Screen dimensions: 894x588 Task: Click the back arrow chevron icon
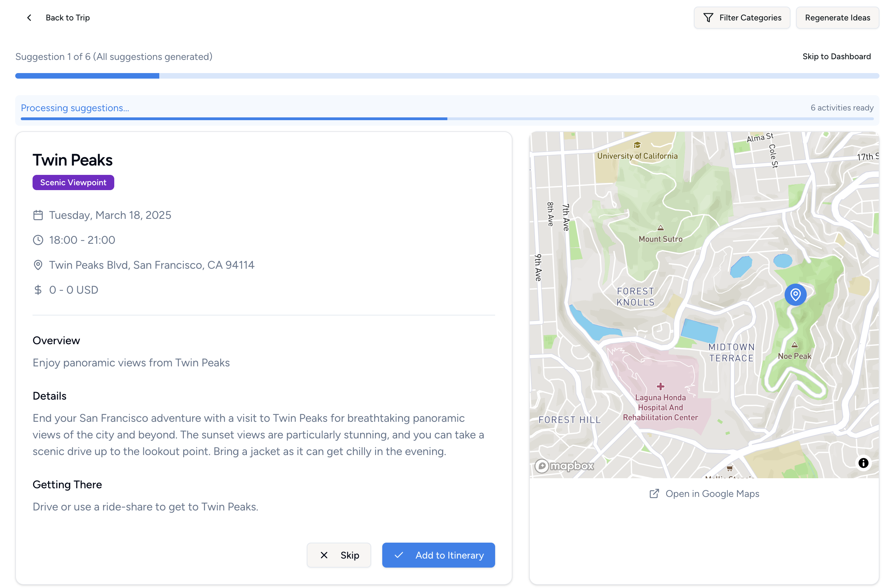click(29, 18)
